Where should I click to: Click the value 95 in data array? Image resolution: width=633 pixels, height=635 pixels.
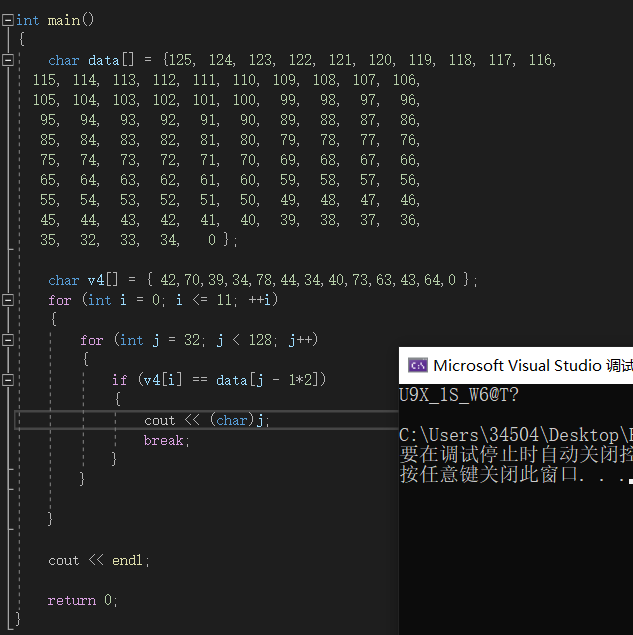click(48, 120)
